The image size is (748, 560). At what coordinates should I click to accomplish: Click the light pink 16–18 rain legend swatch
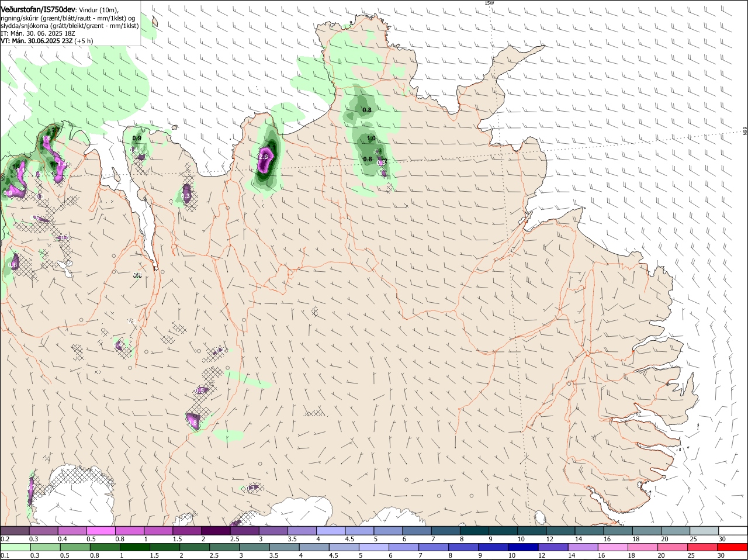[x=613, y=548]
